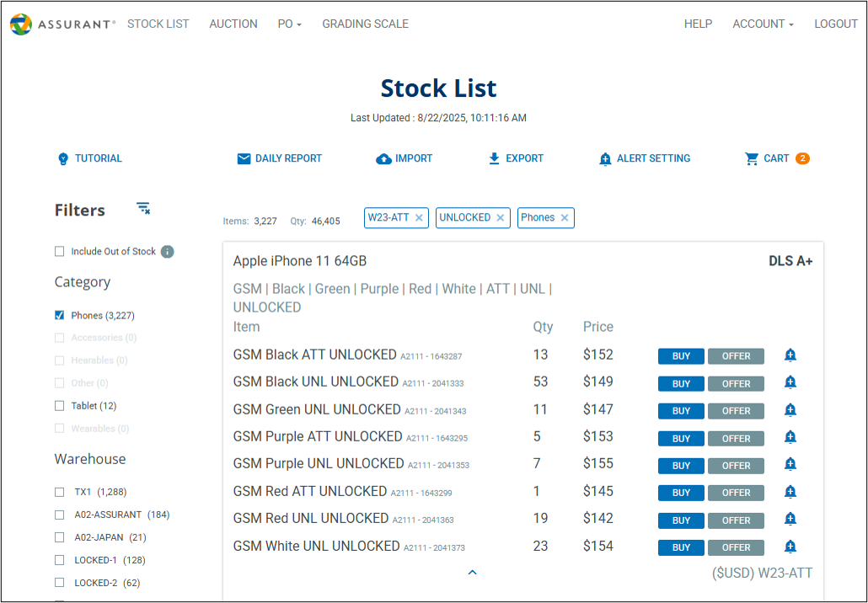Click Buy for GSM Black ATT UNLOCKED
The height and width of the screenshot is (603, 868).
(681, 356)
